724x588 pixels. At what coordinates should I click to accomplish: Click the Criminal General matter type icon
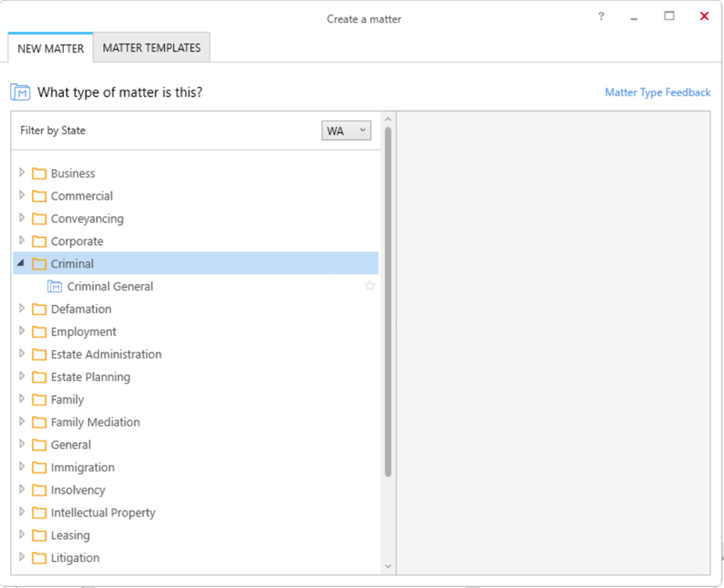[54, 286]
